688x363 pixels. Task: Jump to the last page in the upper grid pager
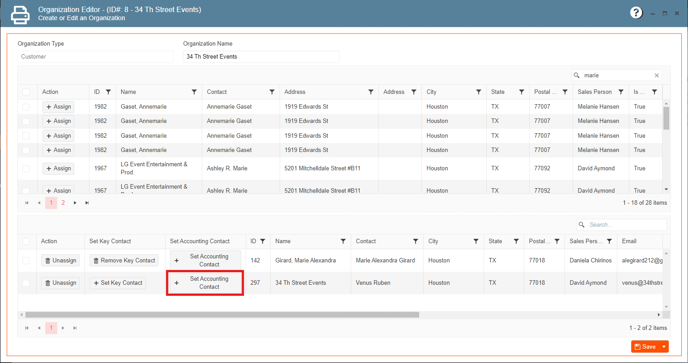87,203
